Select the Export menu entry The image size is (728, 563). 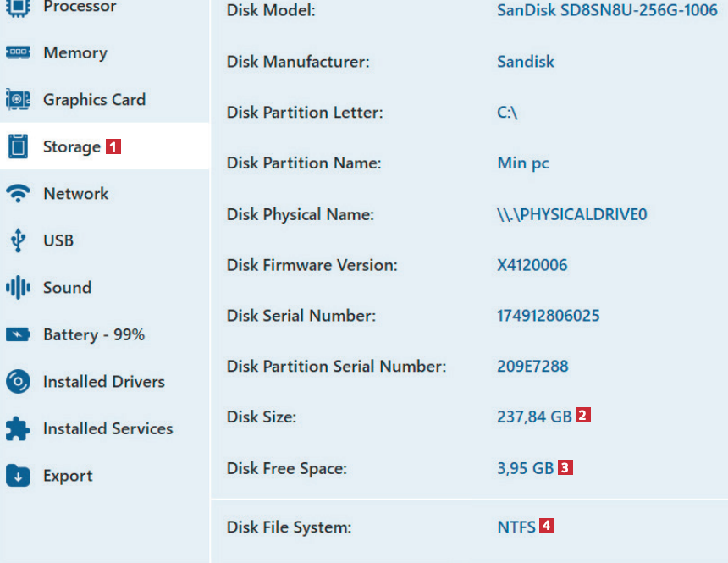tap(68, 476)
